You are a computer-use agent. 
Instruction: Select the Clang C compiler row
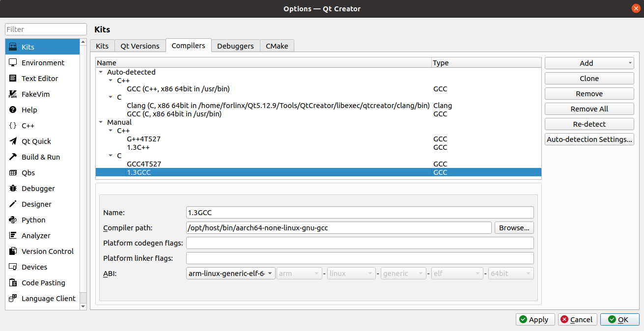coord(318,106)
